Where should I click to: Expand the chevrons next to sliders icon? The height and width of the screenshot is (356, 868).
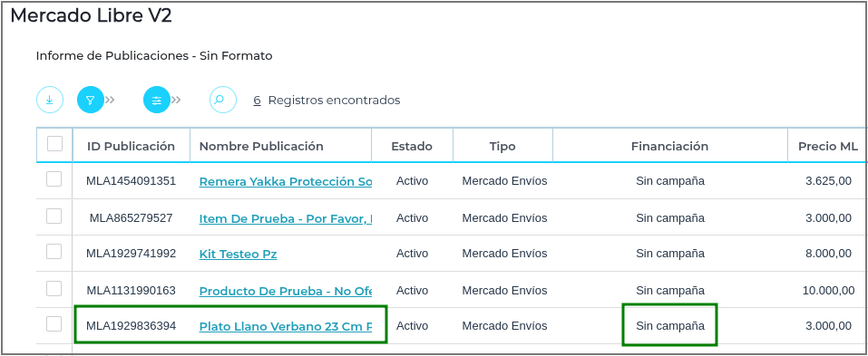[x=176, y=100]
